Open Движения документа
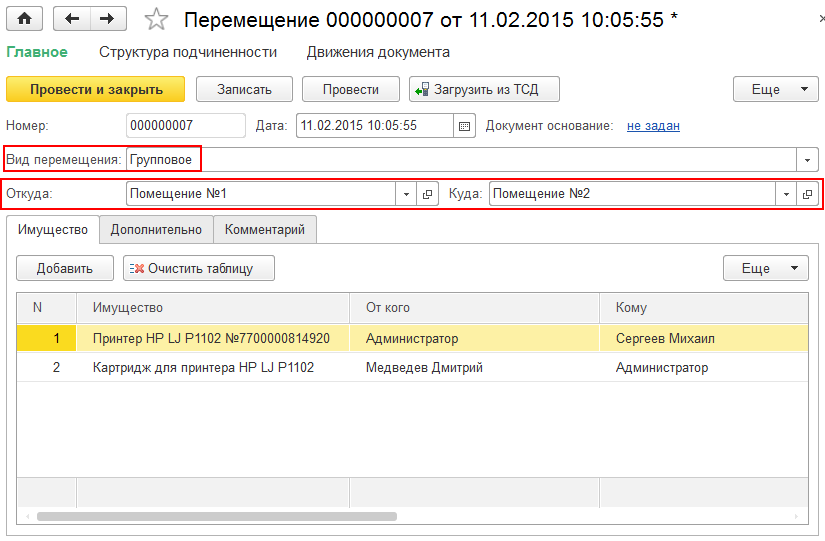Screen dimensions: 825x541 pyautogui.click(x=378, y=52)
